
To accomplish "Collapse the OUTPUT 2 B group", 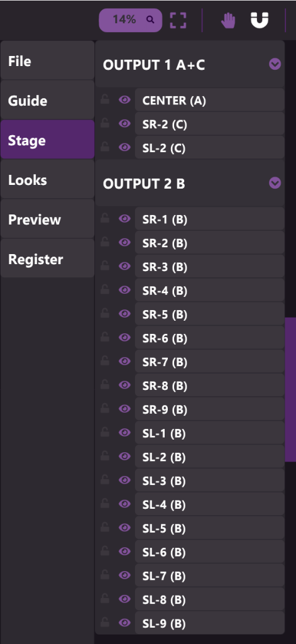I will [275, 183].
